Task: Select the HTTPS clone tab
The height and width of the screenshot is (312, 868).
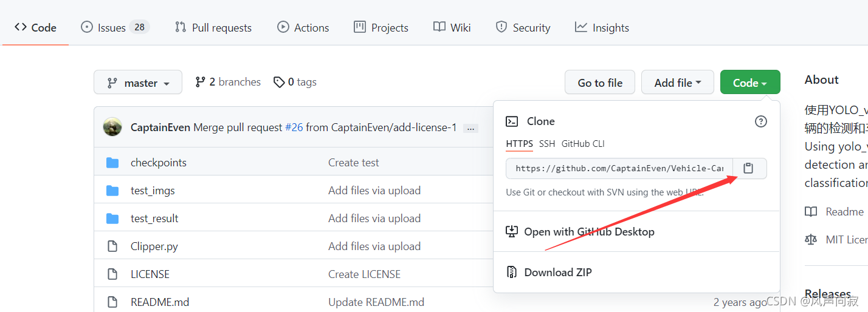Action: coord(520,144)
